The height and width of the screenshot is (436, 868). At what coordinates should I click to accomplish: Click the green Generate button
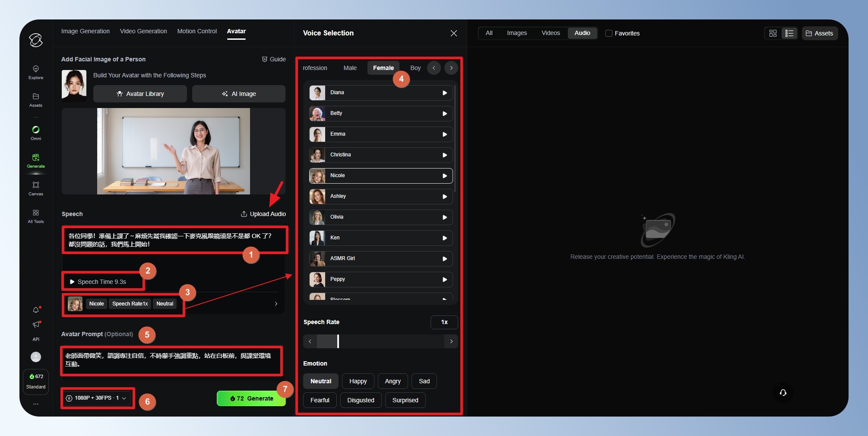(x=251, y=398)
